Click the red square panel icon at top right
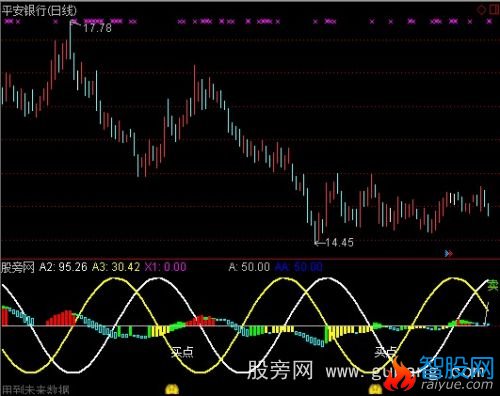Image resolution: width=500 pixels, height=396 pixels. tap(495, 10)
